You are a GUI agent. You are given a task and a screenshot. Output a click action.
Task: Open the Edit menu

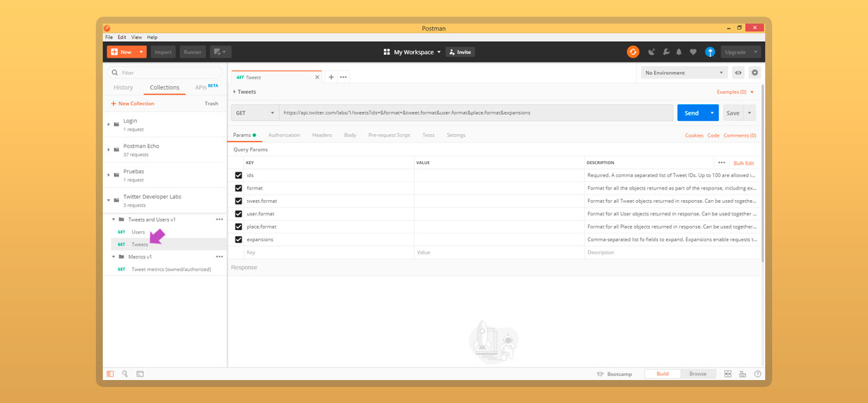(122, 37)
